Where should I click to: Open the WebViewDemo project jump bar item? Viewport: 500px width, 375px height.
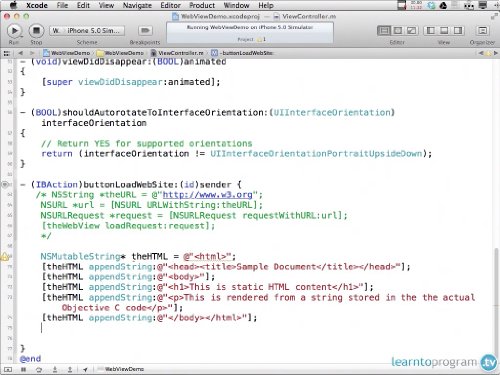pos(67,53)
